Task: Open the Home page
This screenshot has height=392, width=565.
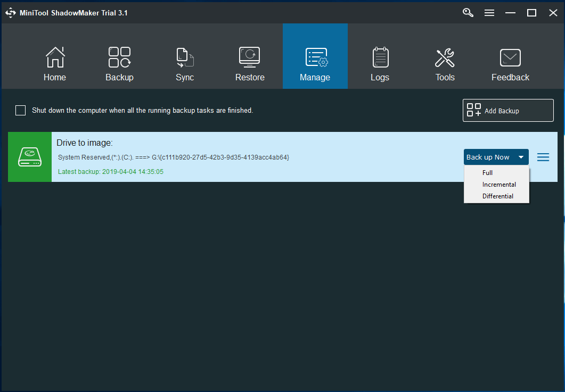Action: click(55, 64)
